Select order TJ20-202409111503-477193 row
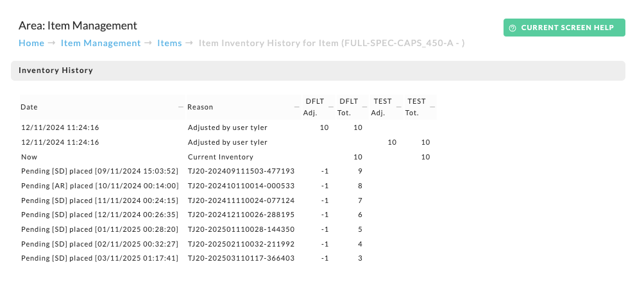644x285 pixels. tap(228, 171)
